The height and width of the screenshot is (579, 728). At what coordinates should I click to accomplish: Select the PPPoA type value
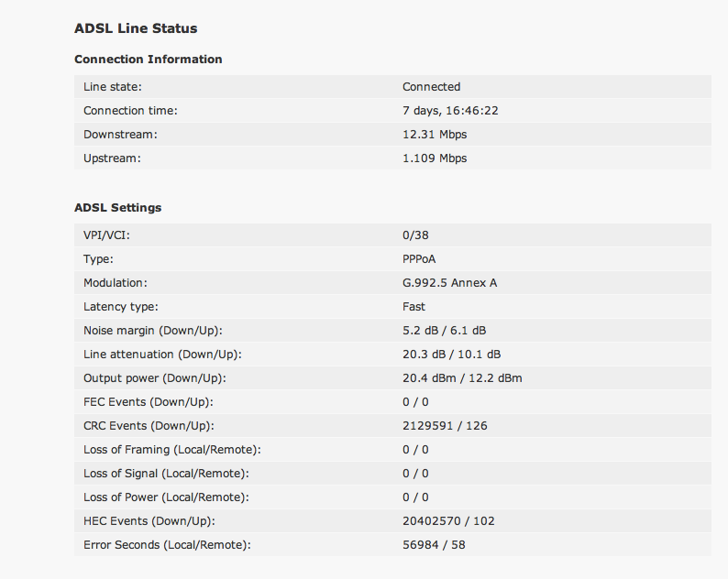(419, 259)
